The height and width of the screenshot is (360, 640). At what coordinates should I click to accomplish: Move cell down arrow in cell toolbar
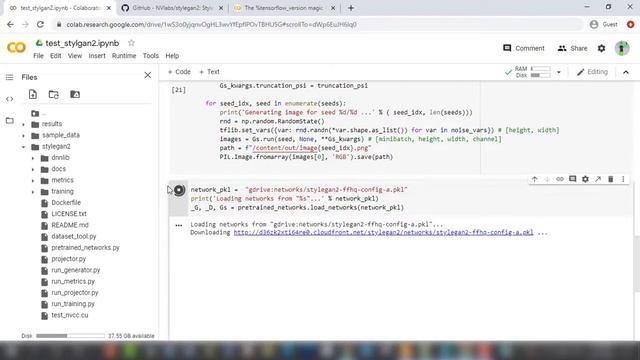[x=547, y=179]
